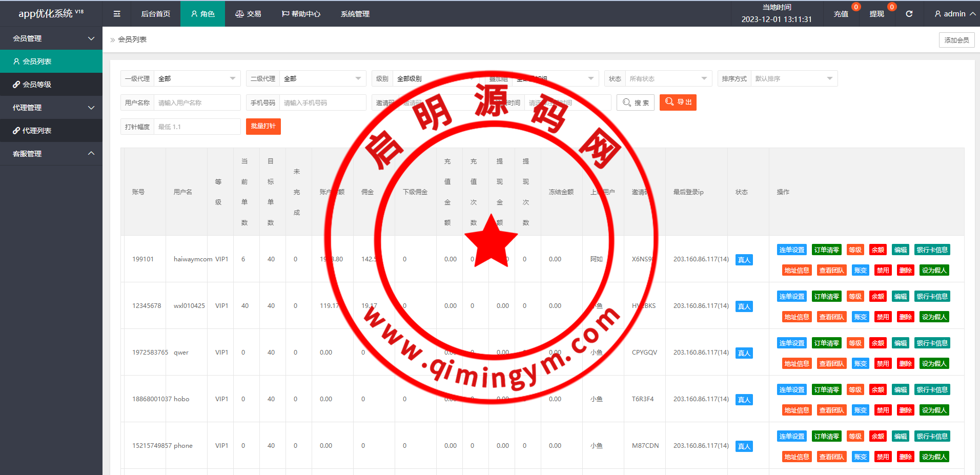This screenshot has width=980, height=475.
Task: Set user wxl010425 as 设为假人
Action: [934, 317]
